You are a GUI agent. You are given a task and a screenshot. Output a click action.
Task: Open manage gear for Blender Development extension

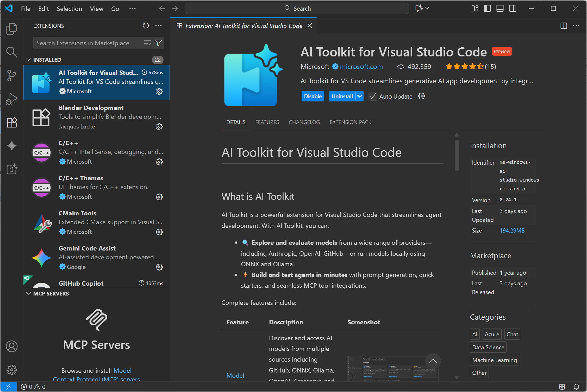(x=159, y=127)
